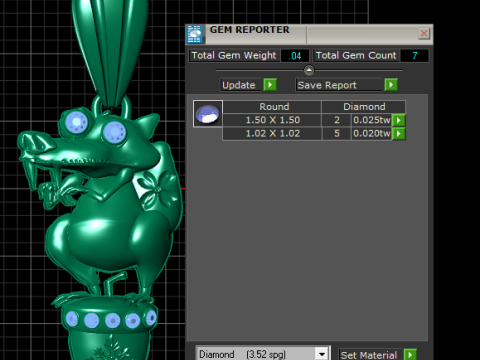Click the GEM REPORTER title bar

[x=309, y=34]
